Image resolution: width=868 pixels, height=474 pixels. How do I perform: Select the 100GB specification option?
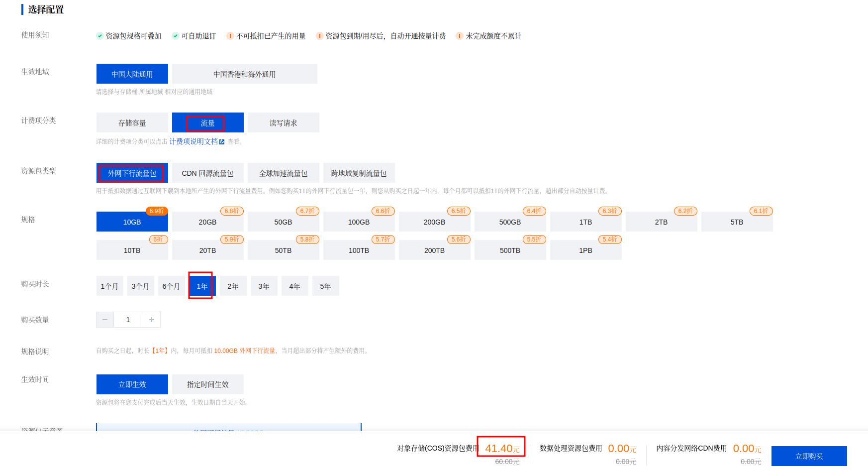point(359,222)
